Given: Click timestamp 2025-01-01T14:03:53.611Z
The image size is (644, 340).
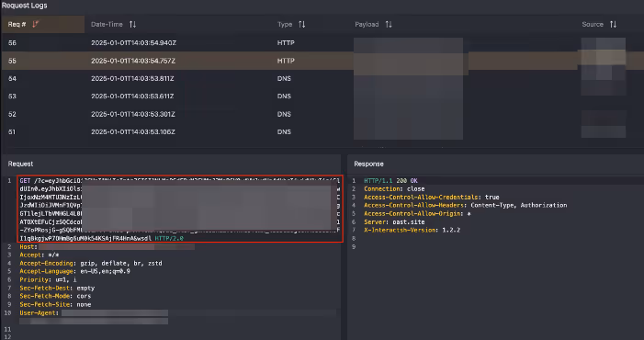Looking at the screenshot, I should [x=132, y=96].
